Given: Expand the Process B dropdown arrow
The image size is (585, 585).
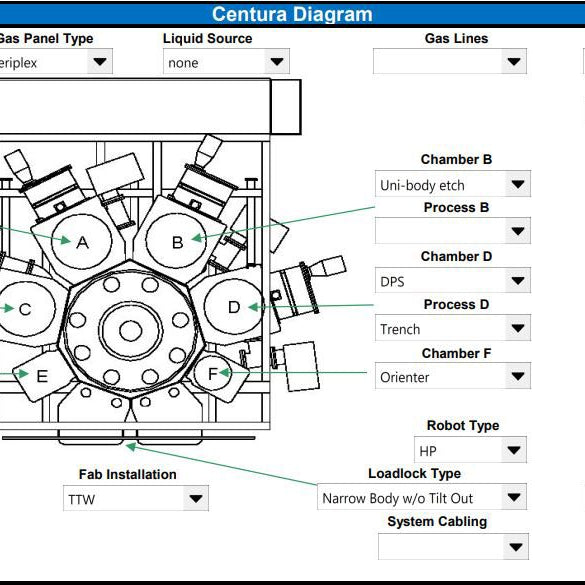Looking at the screenshot, I should [x=518, y=231].
